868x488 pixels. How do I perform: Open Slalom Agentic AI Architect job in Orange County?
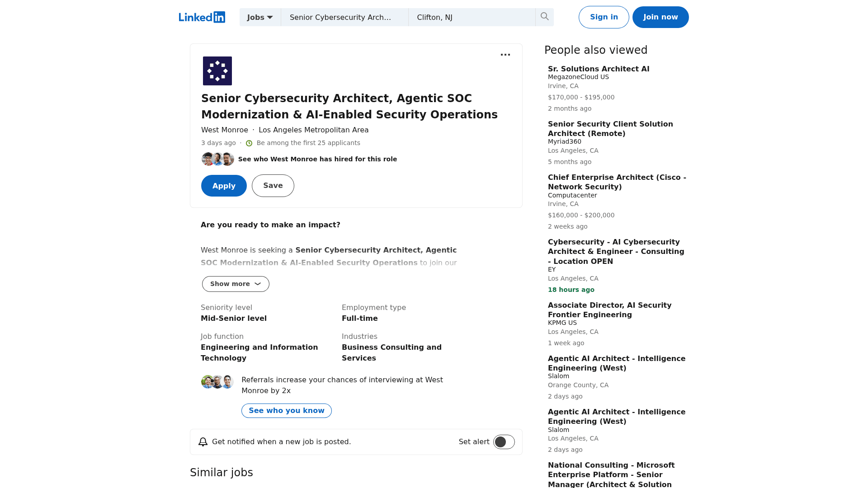point(617,363)
